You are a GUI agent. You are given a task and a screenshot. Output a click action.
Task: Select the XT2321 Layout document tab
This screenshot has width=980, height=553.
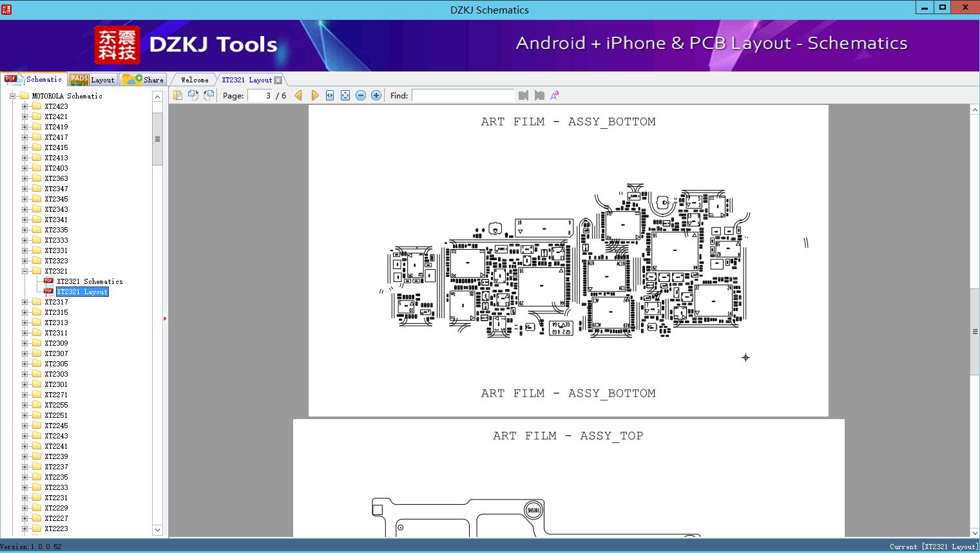point(247,80)
